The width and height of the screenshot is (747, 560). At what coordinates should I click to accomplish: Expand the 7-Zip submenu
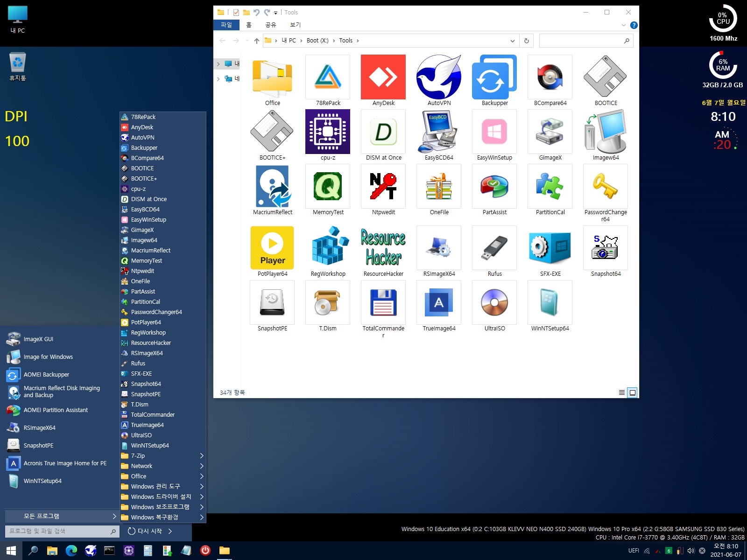tap(162, 455)
